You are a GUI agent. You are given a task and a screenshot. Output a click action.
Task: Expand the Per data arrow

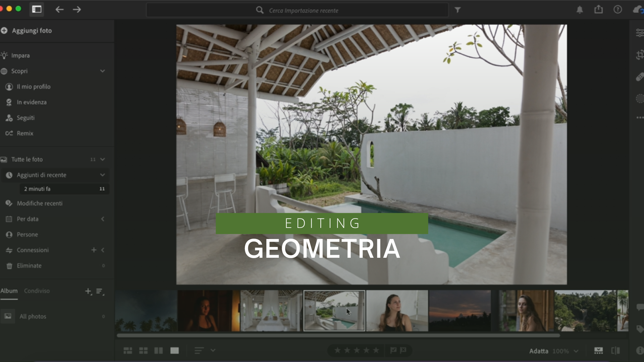click(103, 219)
